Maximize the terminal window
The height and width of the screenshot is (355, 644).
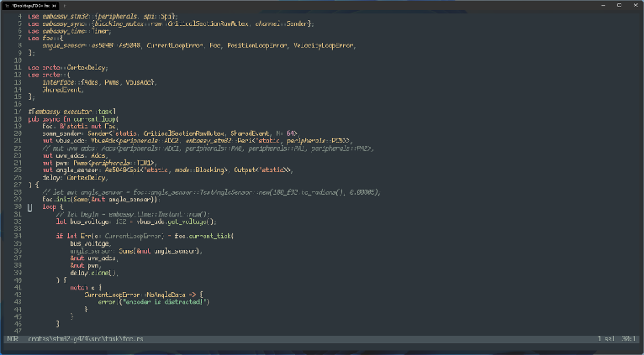tap(619, 6)
